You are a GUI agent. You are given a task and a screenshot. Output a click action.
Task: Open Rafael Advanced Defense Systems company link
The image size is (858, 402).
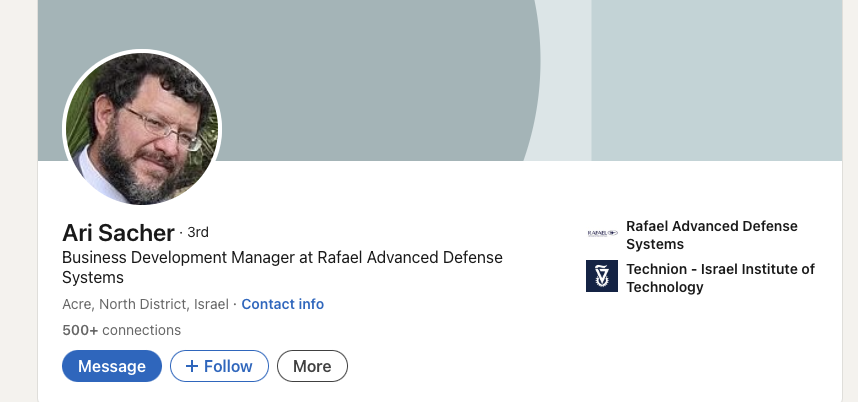(x=711, y=235)
